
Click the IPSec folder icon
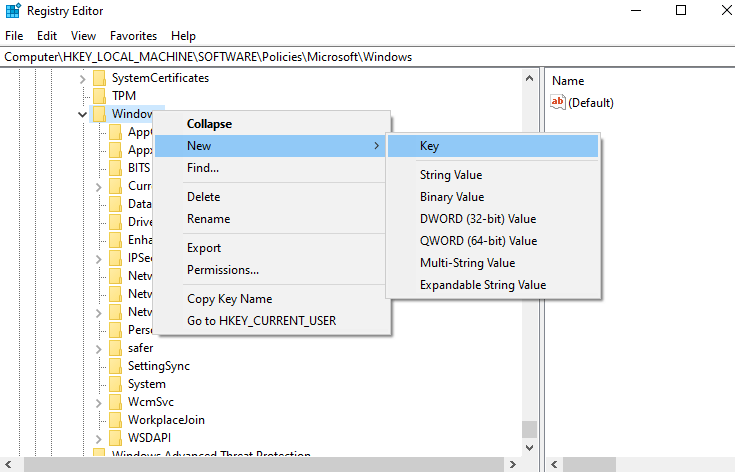115,258
